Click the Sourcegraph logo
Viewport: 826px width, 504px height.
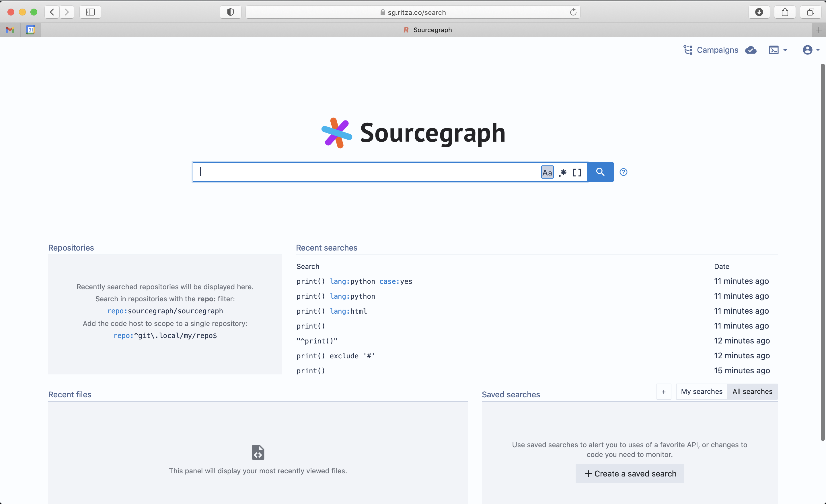(x=413, y=133)
